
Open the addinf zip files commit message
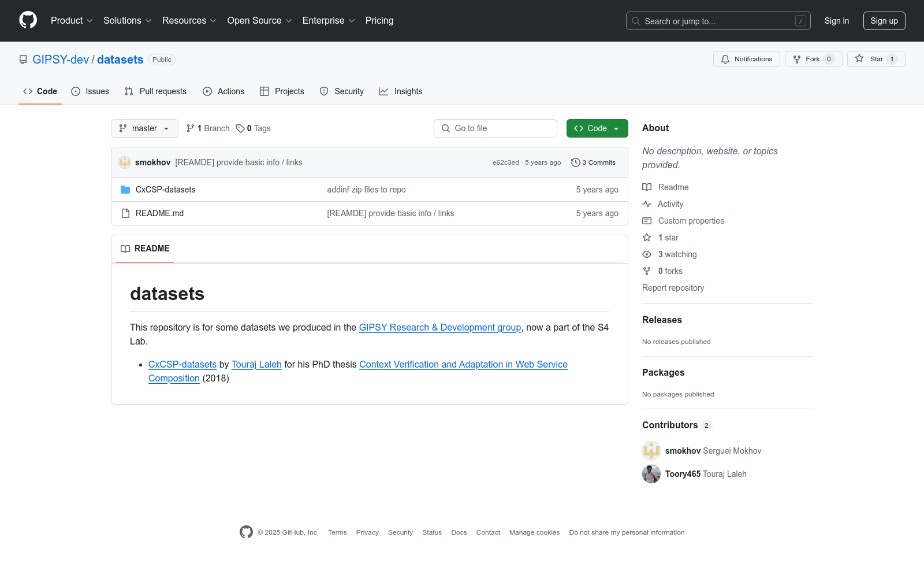tap(367, 190)
